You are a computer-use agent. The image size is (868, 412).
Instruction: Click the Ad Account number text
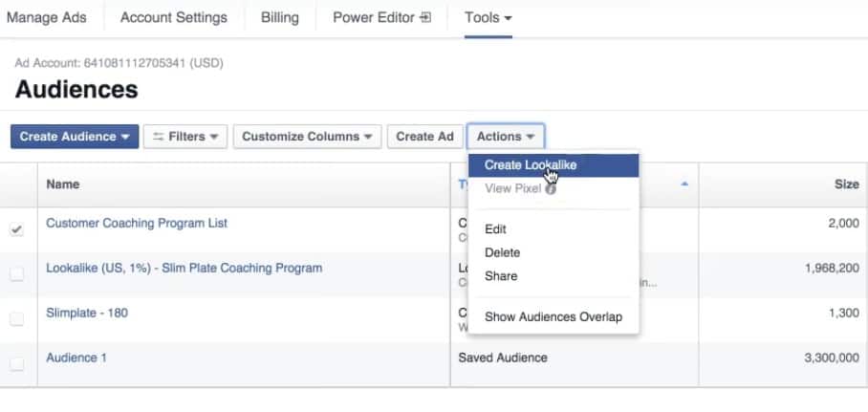(x=119, y=63)
